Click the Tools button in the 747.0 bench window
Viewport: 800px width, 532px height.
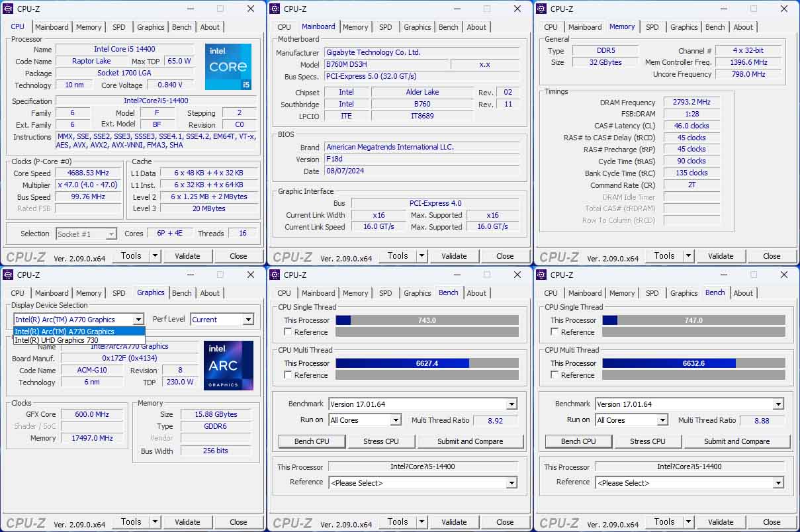click(664, 522)
